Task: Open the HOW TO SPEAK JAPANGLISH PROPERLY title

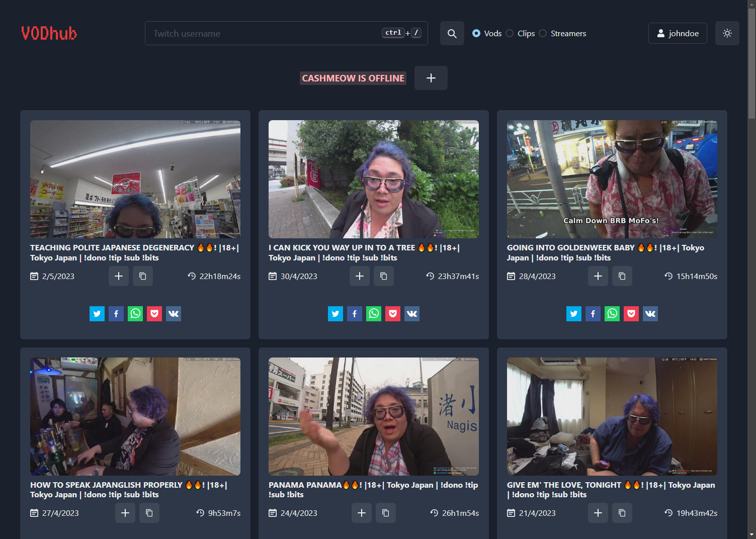Action: [129, 490]
